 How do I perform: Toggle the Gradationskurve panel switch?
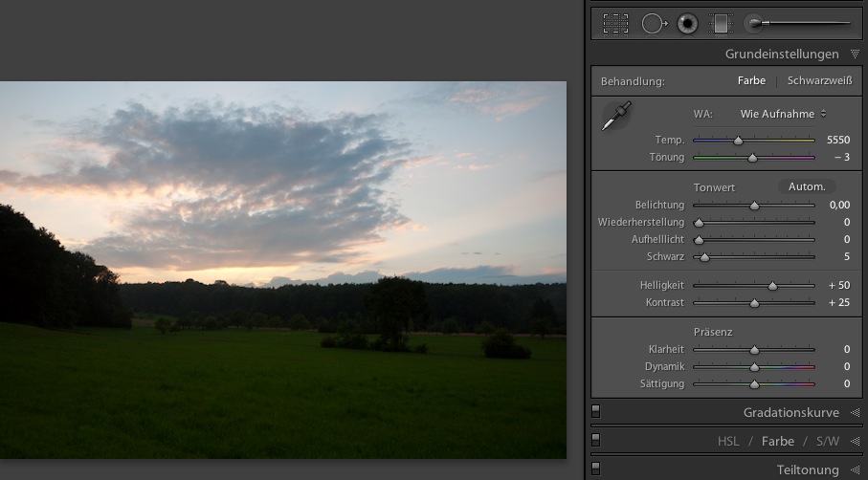pos(596,412)
